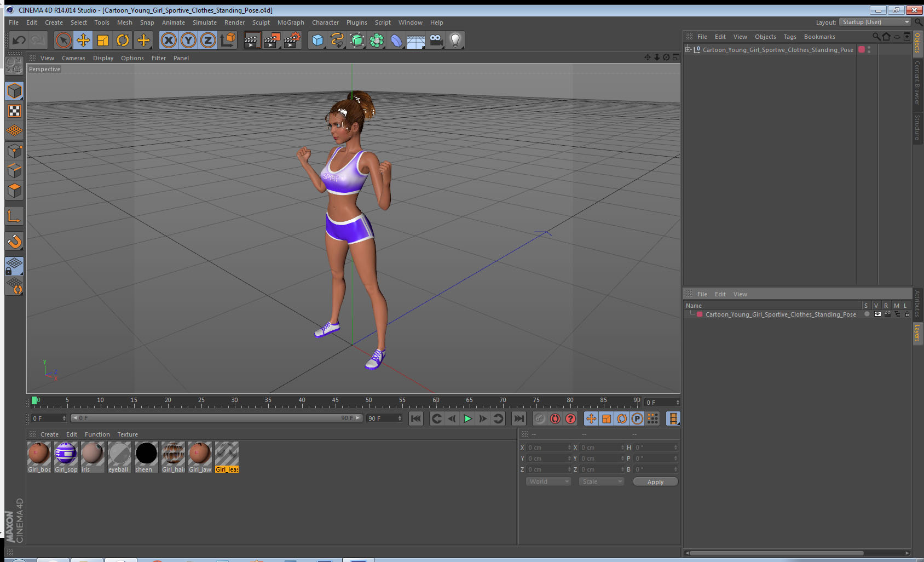Open viewport Cameras menu
Viewport: 924px width, 562px height.
click(73, 58)
